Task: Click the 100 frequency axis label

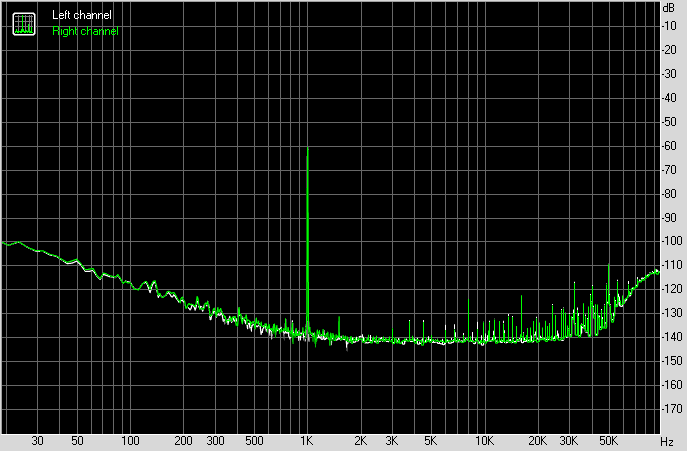Action: tap(130, 441)
